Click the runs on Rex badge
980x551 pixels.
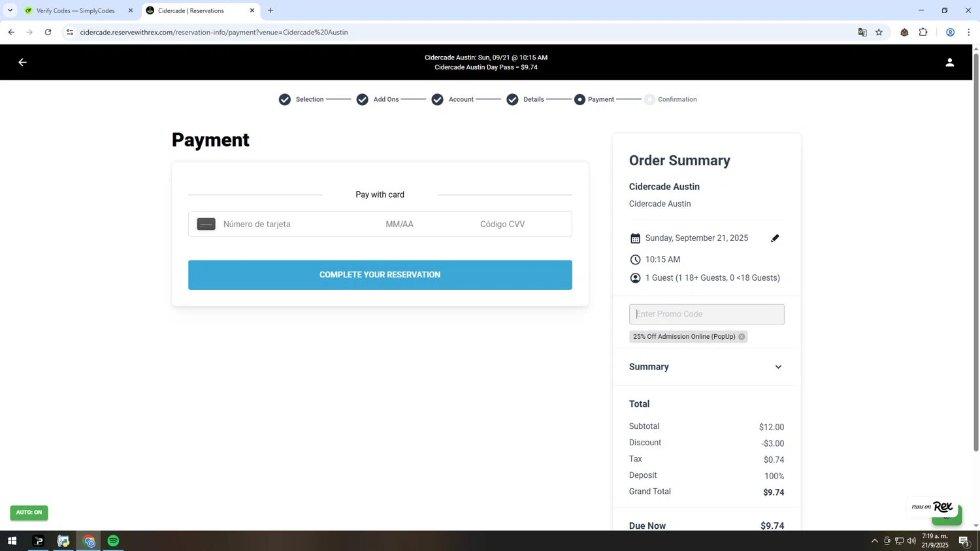pos(932,507)
